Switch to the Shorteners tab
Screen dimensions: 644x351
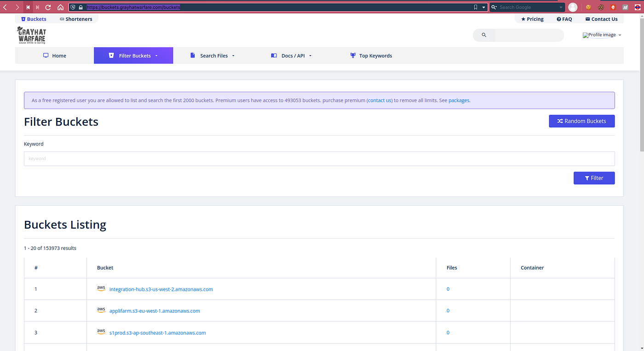click(x=76, y=19)
